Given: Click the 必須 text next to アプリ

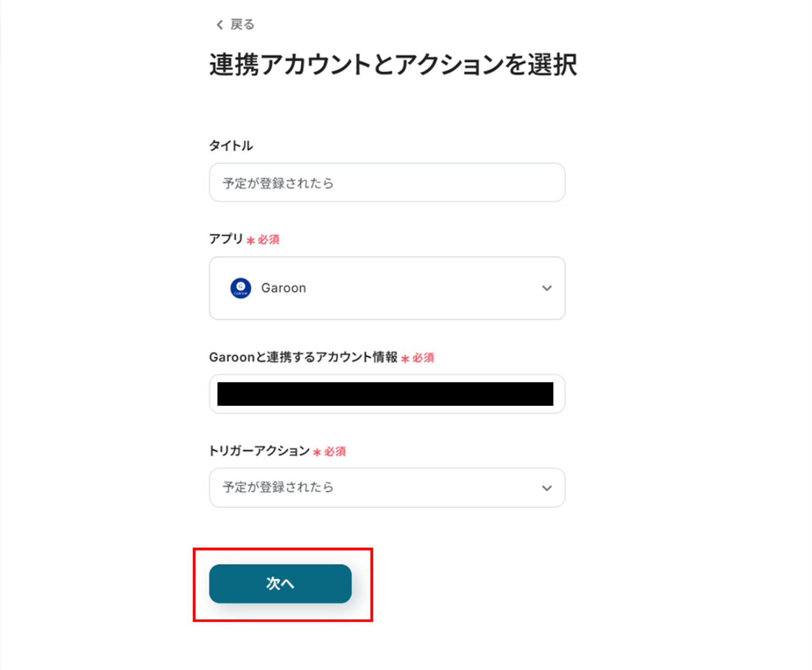Looking at the screenshot, I should (268, 239).
